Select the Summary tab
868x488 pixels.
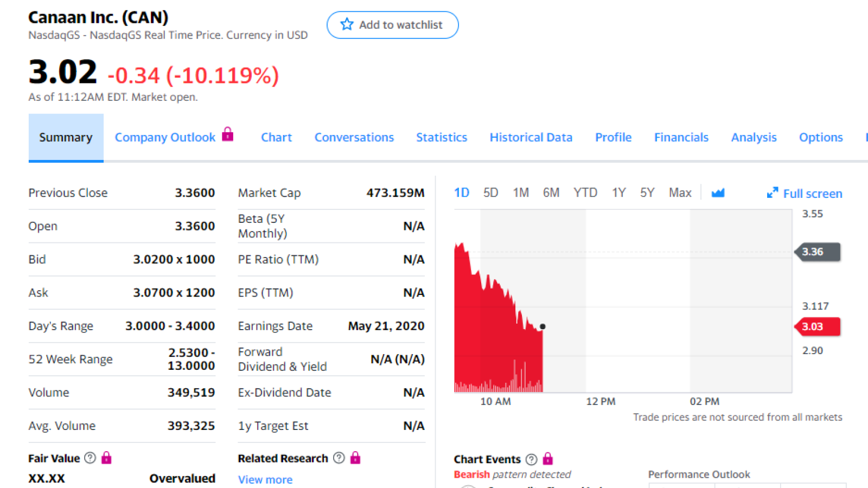pos(66,138)
